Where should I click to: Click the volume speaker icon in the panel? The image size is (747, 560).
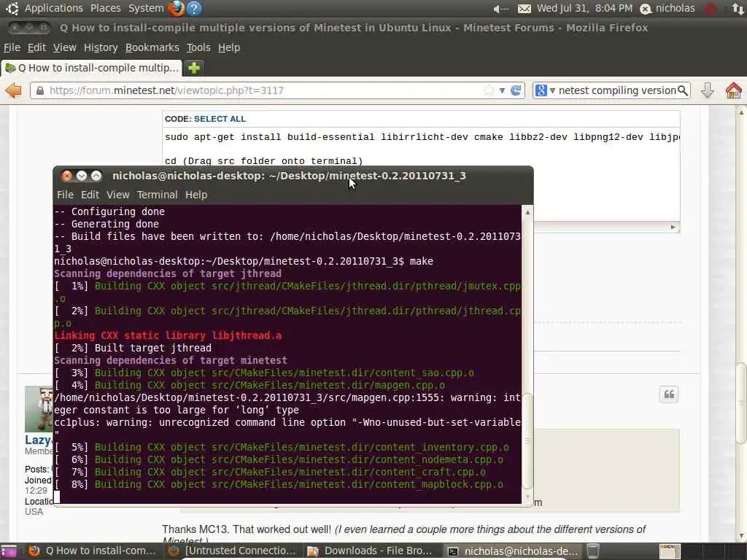(x=500, y=9)
